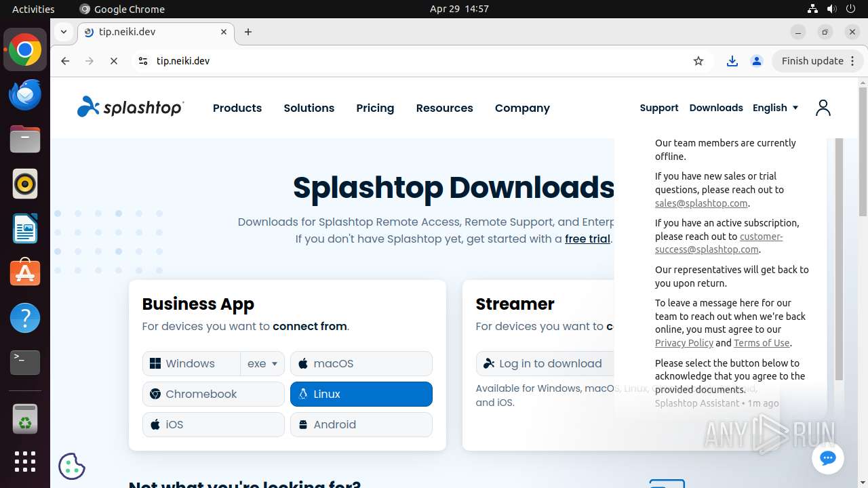The height and width of the screenshot is (488, 868).
Task: Expand the English language dropdown
Action: 776,108
